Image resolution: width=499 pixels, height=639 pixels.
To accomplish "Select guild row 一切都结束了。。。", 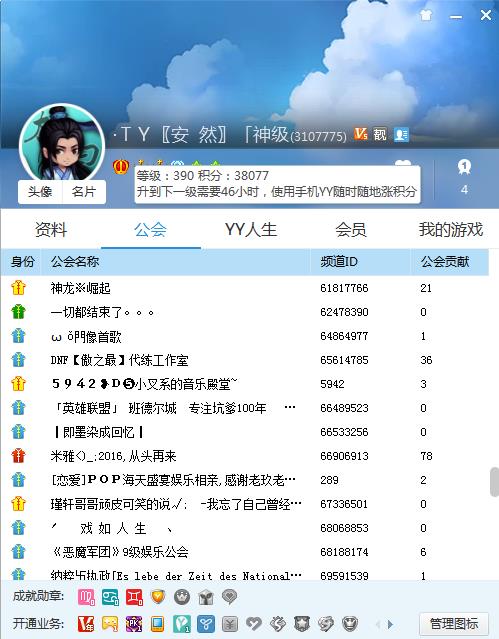I will [245, 312].
